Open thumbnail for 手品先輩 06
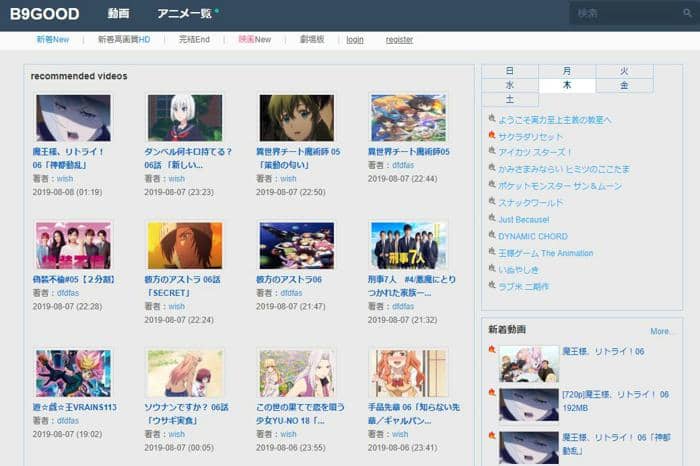The image size is (700, 466). click(x=408, y=374)
